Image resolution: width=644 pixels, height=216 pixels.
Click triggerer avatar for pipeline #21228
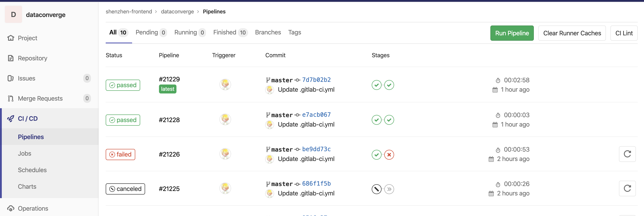pos(225,120)
